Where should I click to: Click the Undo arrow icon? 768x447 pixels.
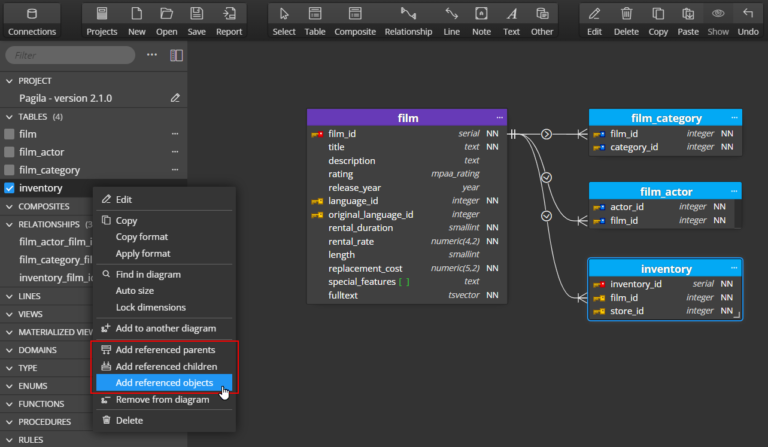coord(748,14)
